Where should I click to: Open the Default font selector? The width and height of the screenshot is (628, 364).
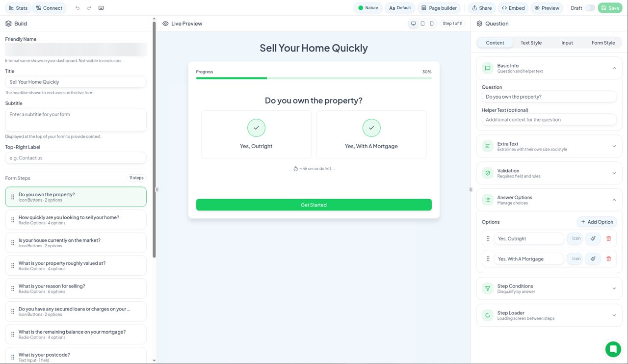(x=400, y=8)
